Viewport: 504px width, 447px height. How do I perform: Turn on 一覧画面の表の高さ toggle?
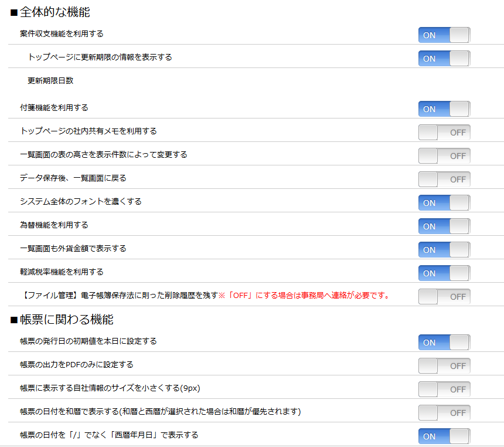click(x=444, y=156)
